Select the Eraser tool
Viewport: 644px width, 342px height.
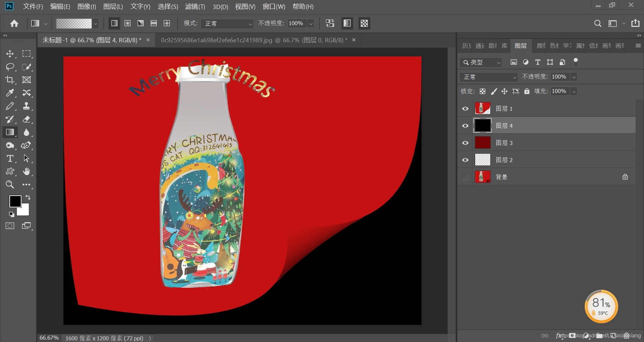[x=27, y=119]
